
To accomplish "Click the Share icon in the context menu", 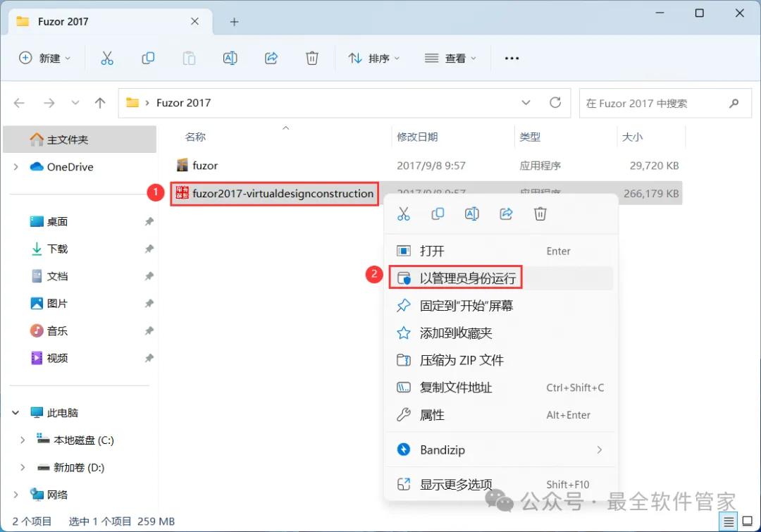I will click(x=506, y=214).
